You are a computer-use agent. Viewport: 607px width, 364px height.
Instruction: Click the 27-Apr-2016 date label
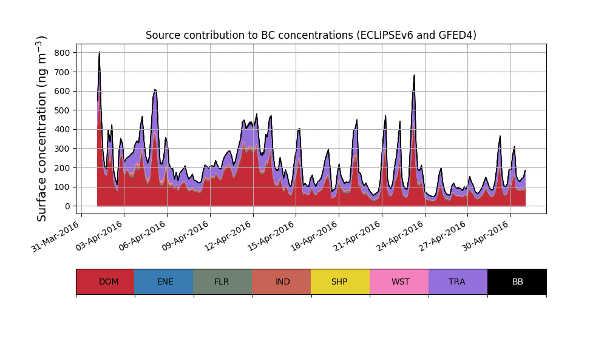[x=443, y=236]
